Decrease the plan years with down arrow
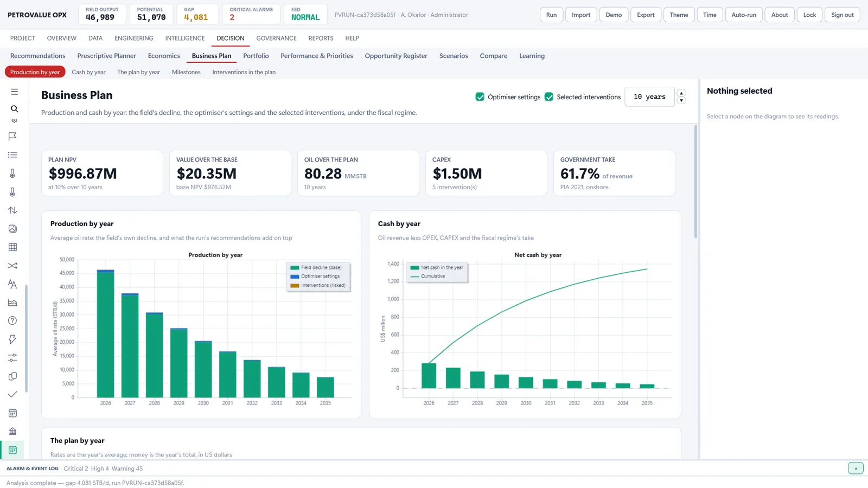868x488 pixels. pos(681,101)
